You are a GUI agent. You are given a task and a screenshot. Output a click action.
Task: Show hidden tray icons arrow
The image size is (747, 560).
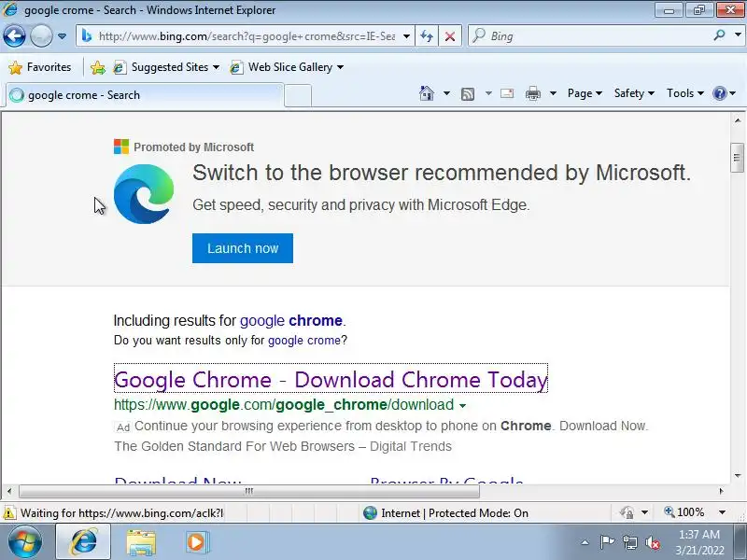coord(585,542)
